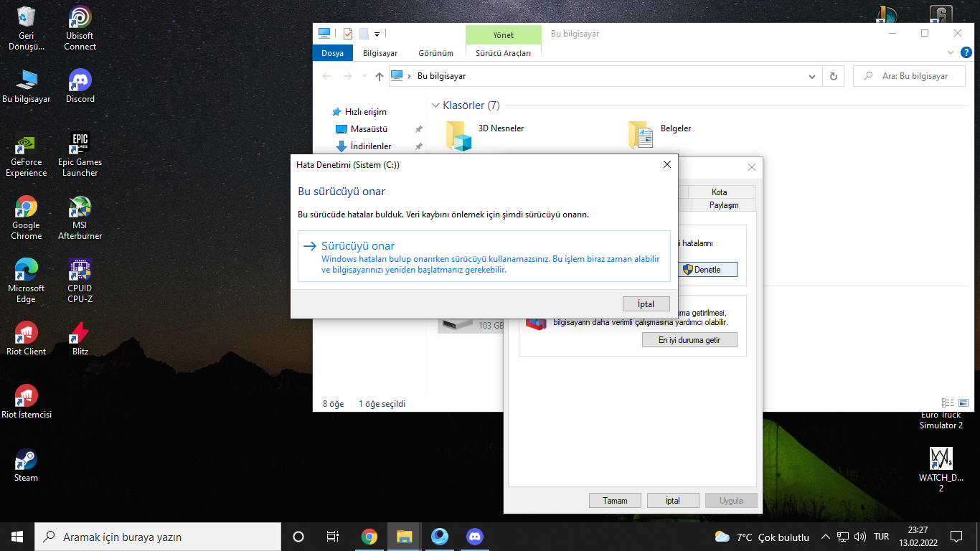The height and width of the screenshot is (551, 980).
Task: Go up one level with the up arrow
Action: pos(380,76)
